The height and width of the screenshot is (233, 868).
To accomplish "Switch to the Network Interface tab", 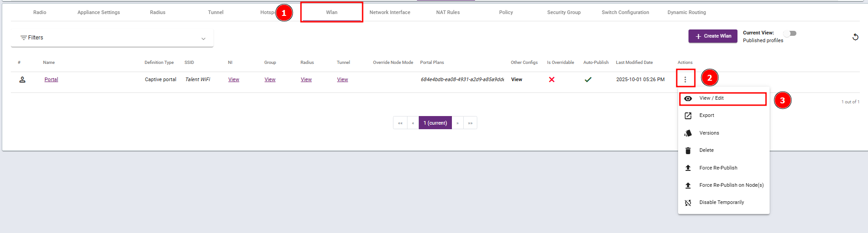I will pos(390,12).
